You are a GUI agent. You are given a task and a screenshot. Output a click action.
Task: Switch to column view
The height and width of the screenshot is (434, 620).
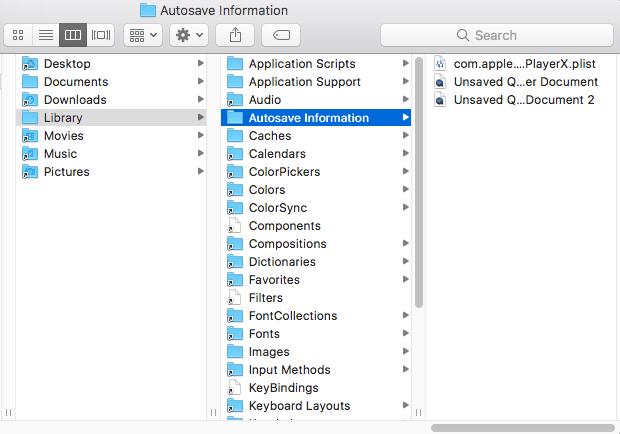click(x=73, y=35)
